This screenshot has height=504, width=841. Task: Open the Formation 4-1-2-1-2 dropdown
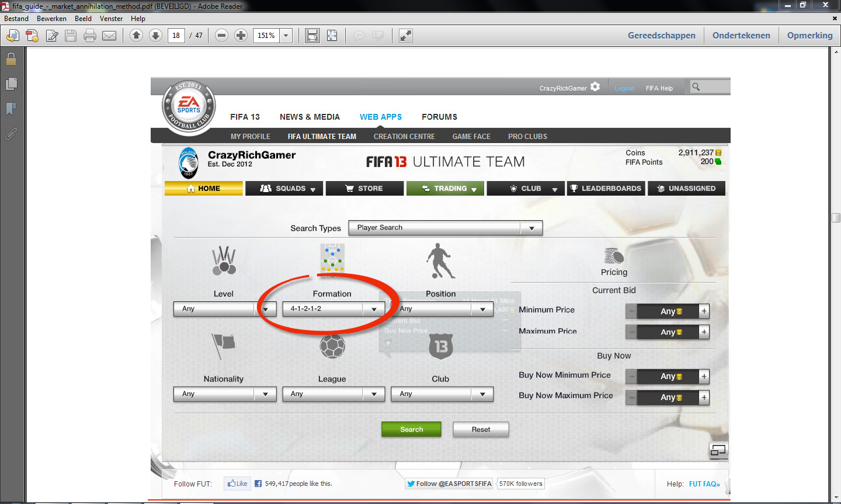pos(333,309)
